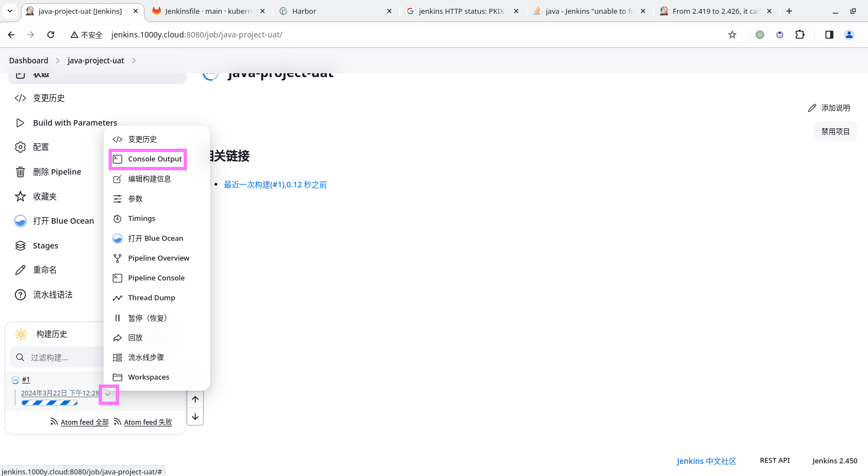Click the Stages layers icon
This screenshot has height=476, width=868.
(20, 246)
